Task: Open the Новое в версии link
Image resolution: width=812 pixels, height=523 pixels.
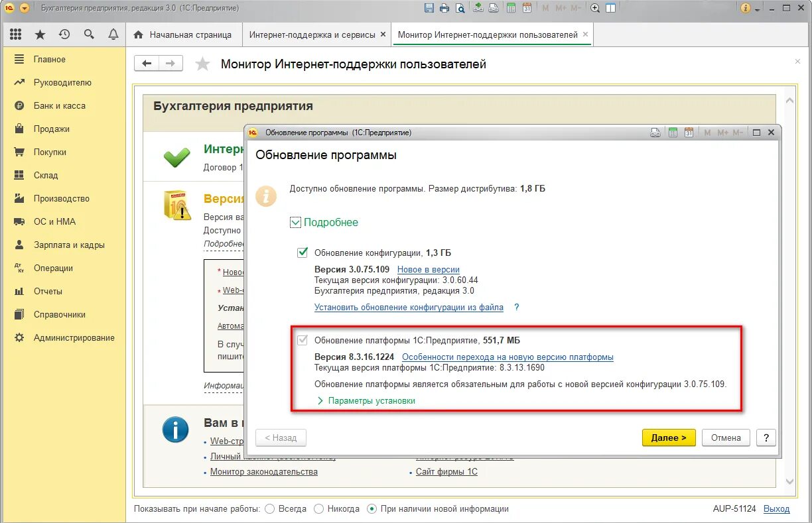Action: [x=429, y=269]
